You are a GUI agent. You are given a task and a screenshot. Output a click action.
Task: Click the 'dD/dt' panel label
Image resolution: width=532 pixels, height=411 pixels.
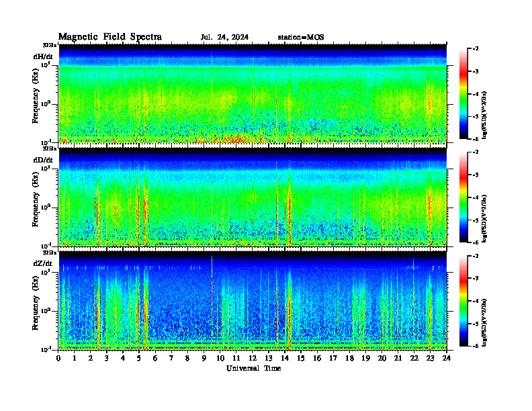pos(43,160)
